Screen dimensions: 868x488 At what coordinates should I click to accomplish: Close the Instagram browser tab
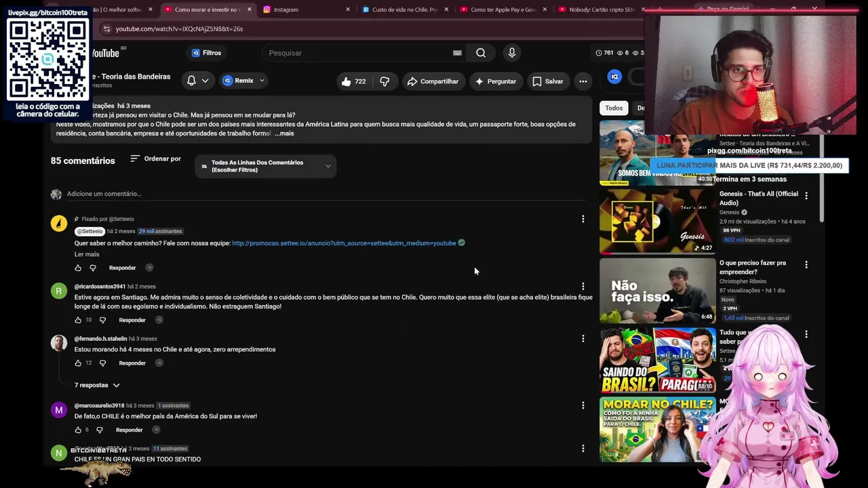(x=348, y=9)
